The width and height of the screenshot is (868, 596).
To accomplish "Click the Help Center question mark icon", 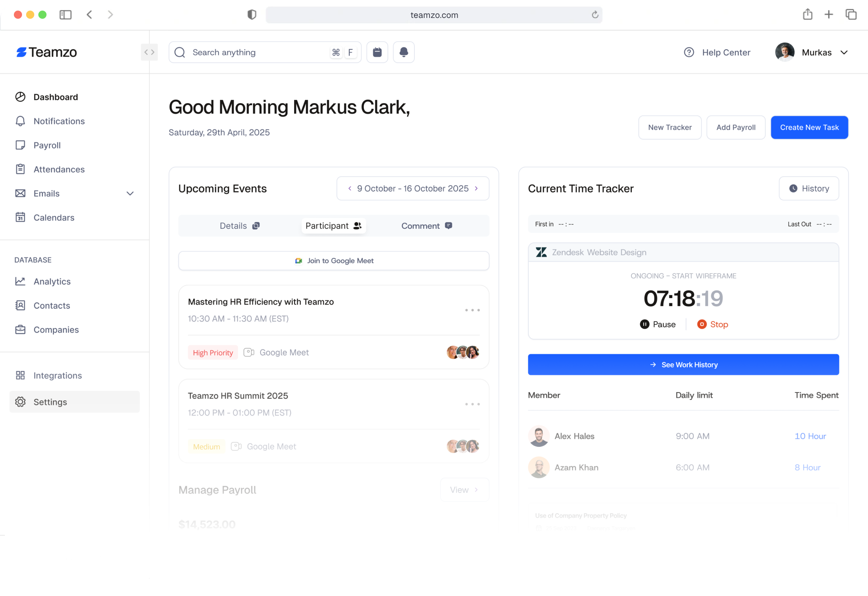I will point(689,52).
